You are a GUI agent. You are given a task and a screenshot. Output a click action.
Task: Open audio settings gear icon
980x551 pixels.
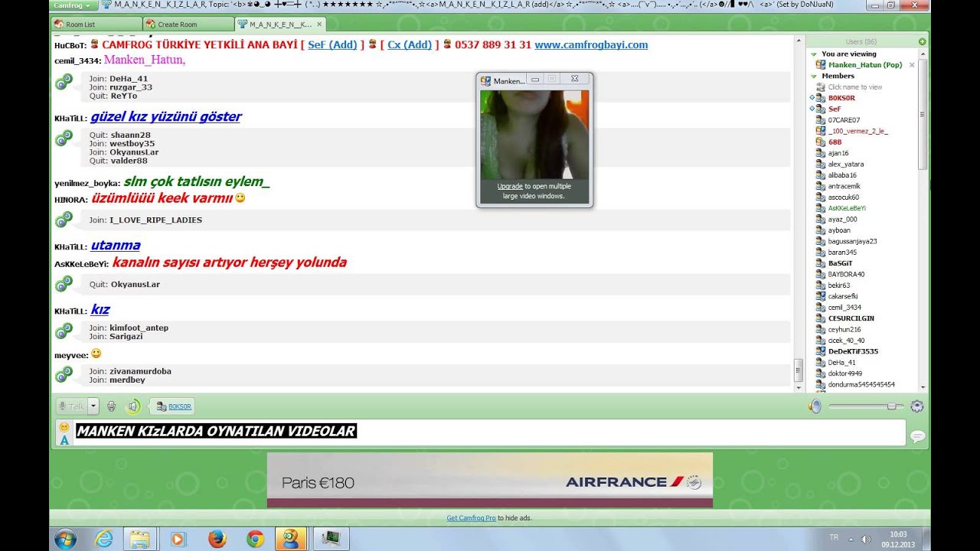tap(916, 406)
